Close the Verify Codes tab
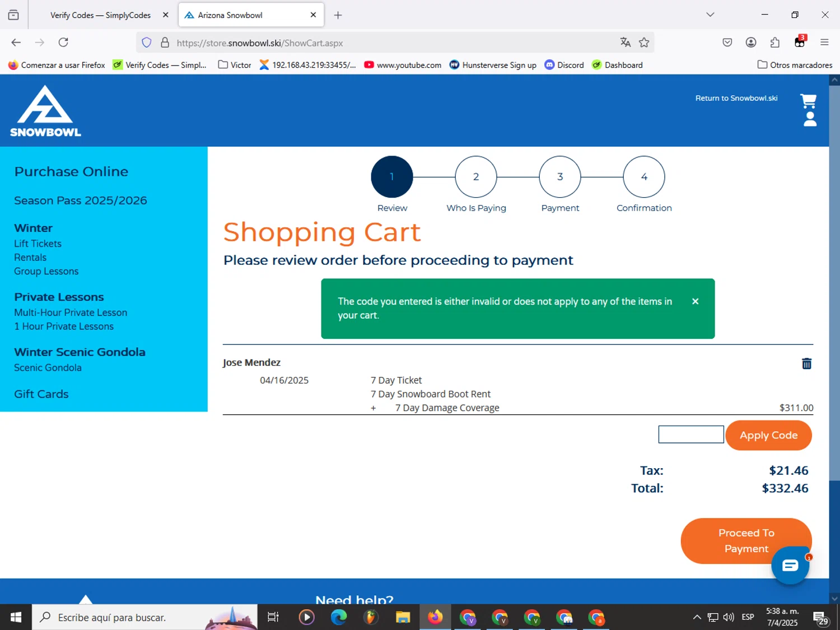The image size is (840, 630). point(165,15)
